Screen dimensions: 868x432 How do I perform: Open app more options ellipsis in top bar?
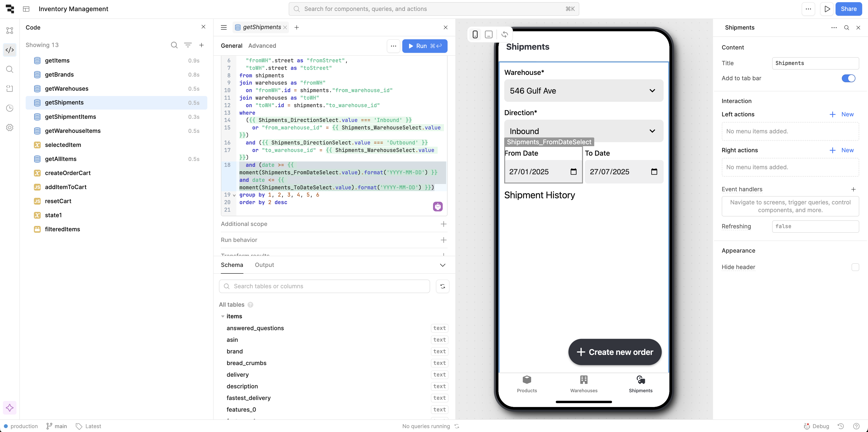[808, 9]
